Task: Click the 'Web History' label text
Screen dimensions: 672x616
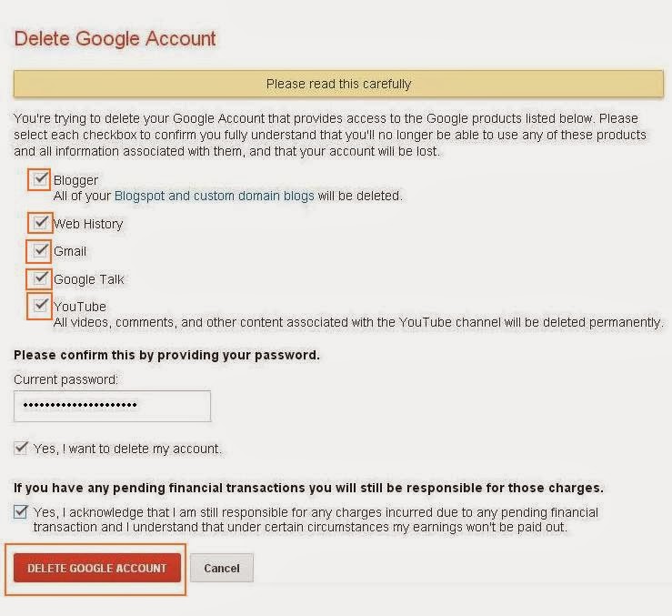Action: [87, 224]
